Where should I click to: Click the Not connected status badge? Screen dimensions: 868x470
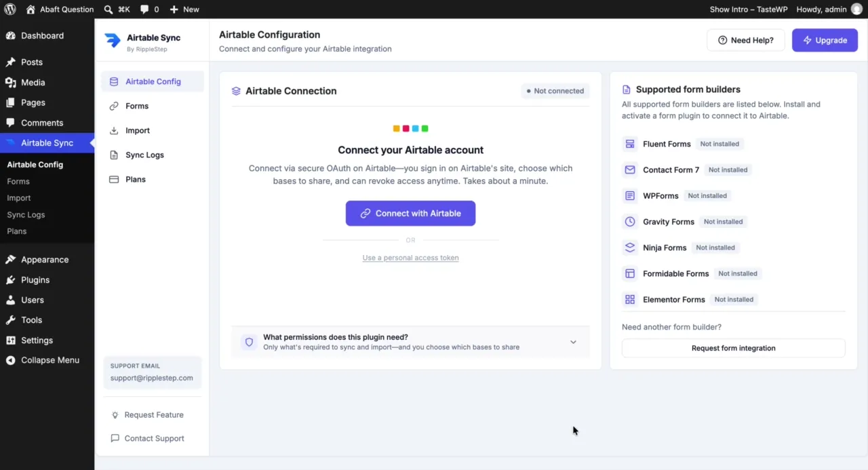click(555, 91)
